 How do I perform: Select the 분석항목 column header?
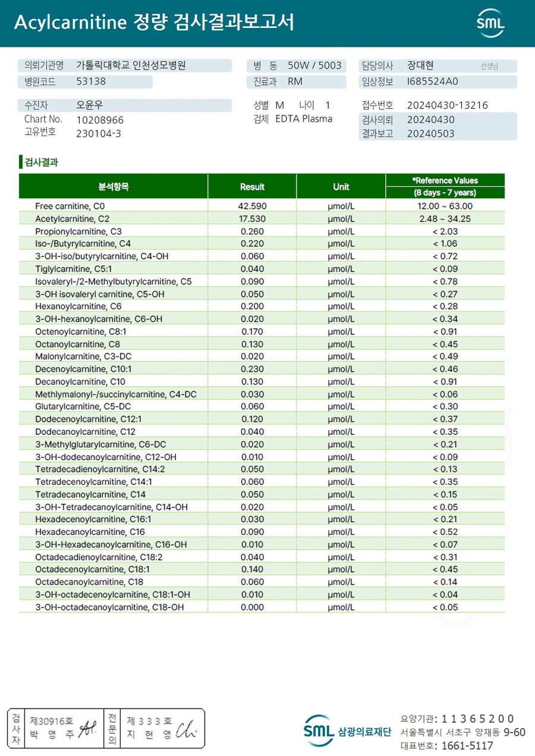[x=114, y=186]
